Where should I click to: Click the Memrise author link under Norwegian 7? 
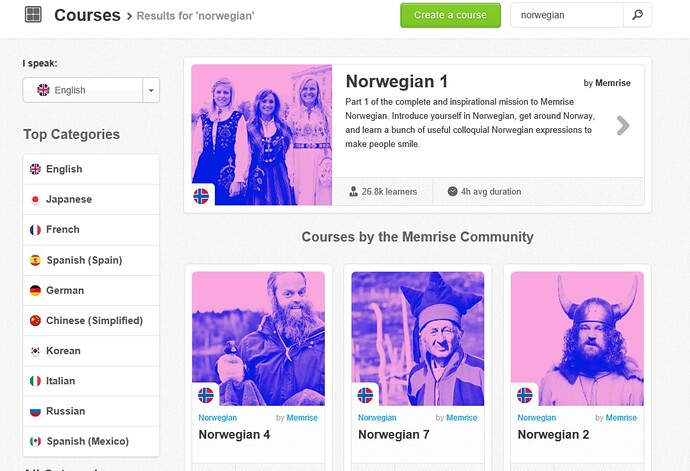(x=462, y=418)
